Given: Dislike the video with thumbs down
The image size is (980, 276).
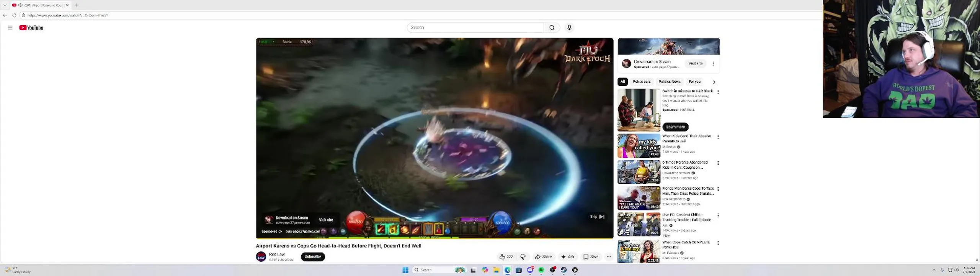Looking at the screenshot, I should (523, 257).
